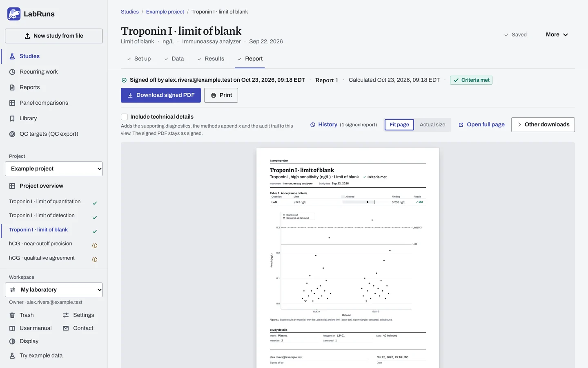Click New study from file button
588x368 pixels.
53,36
